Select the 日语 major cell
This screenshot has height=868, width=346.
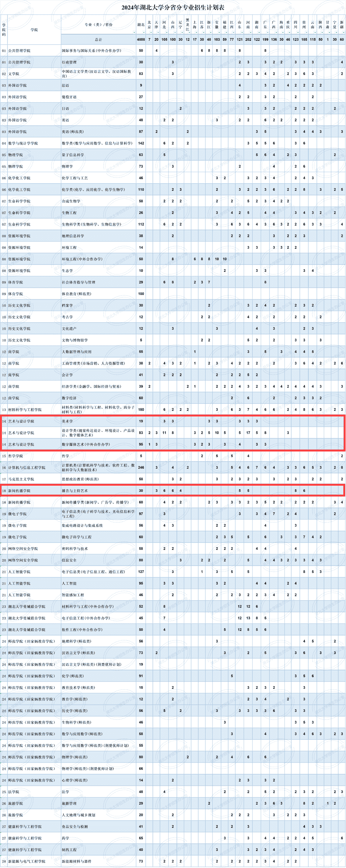(98, 108)
